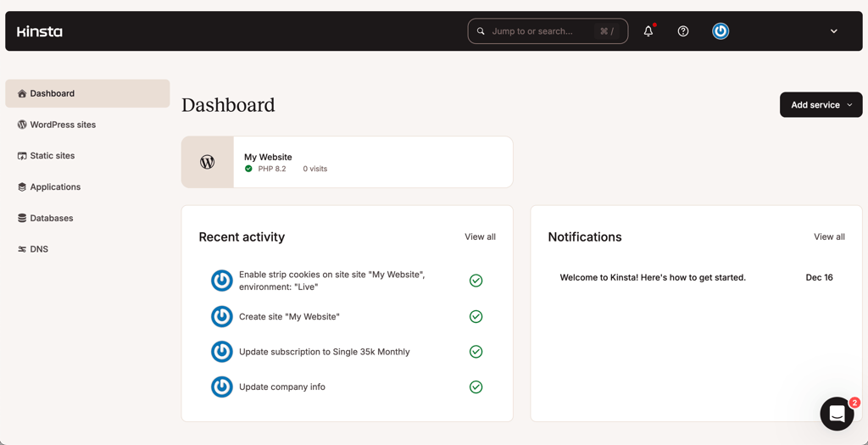Open My Website site link
This screenshot has height=445, width=868.
coord(268,157)
